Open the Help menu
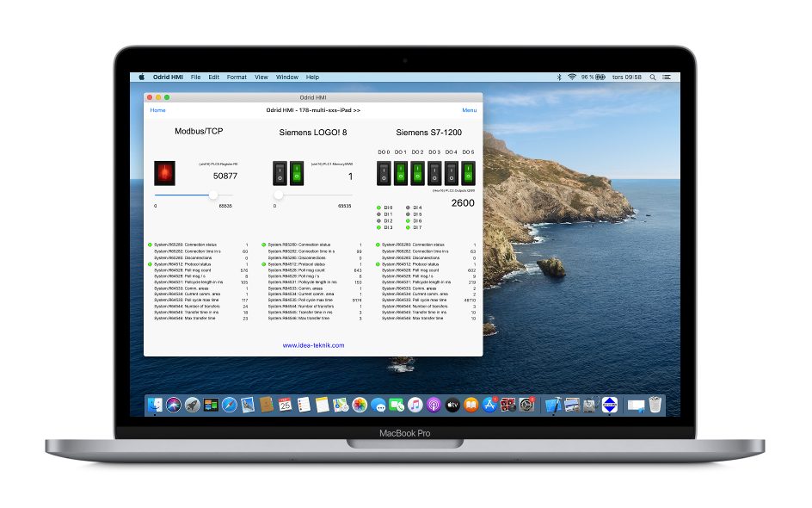The width and height of the screenshot is (812, 508). pyautogui.click(x=312, y=77)
